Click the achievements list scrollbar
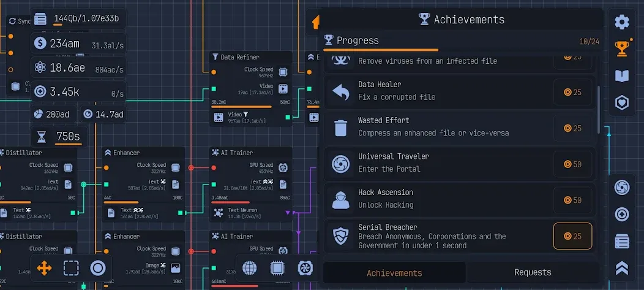Viewport: 644px width, 290px height. click(x=599, y=110)
